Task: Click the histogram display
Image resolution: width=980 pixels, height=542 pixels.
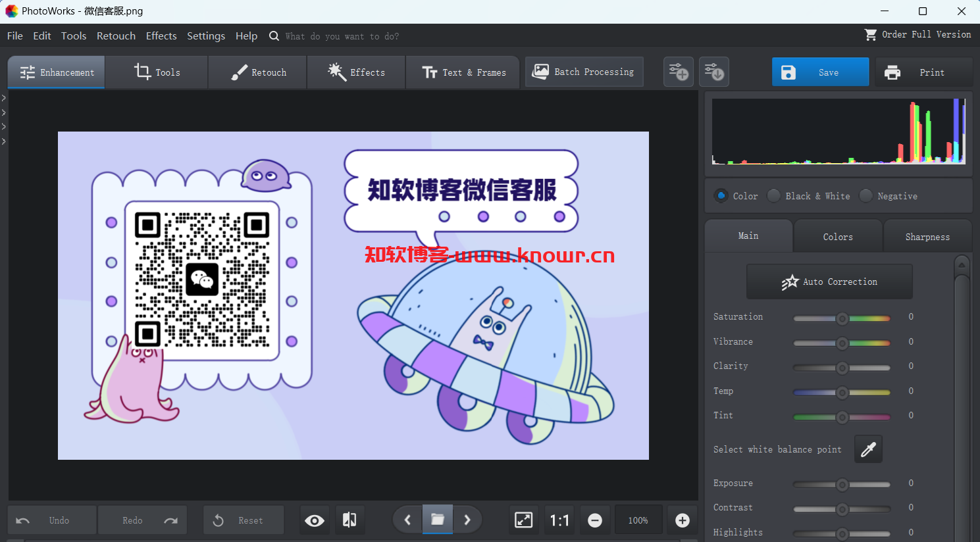Action: 838,132
